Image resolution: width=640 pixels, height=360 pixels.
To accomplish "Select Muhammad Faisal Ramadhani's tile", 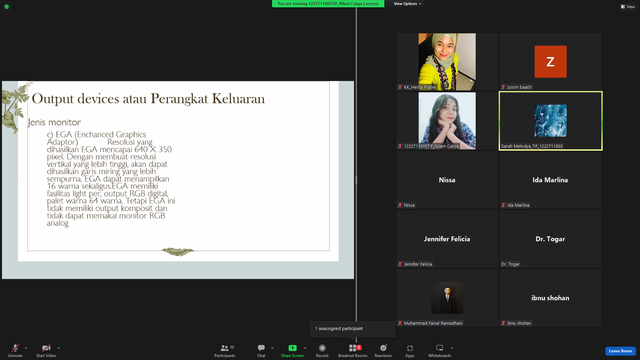I will 447,298.
